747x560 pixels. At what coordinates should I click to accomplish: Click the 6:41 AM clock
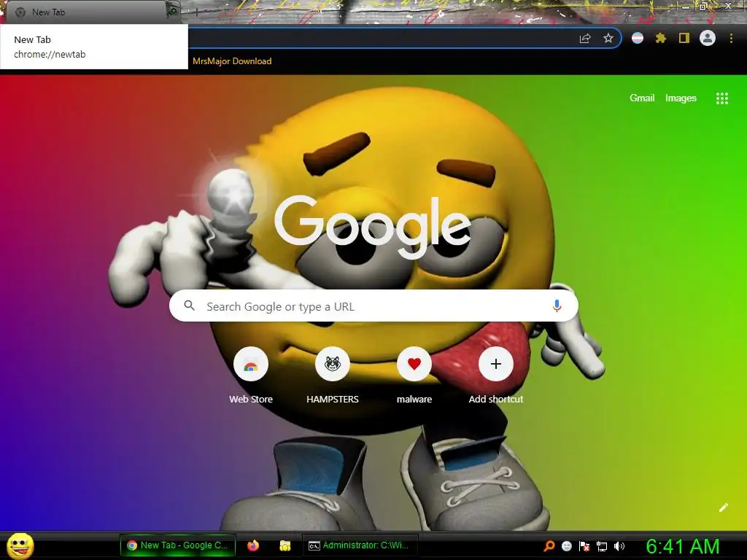(683, 546)
